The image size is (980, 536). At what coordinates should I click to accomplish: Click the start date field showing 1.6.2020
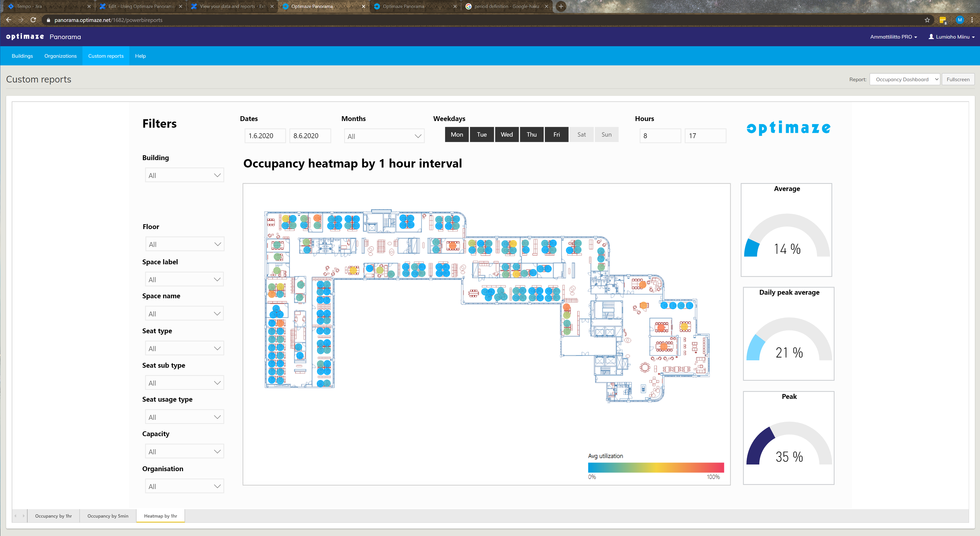[x=265, y=136]
